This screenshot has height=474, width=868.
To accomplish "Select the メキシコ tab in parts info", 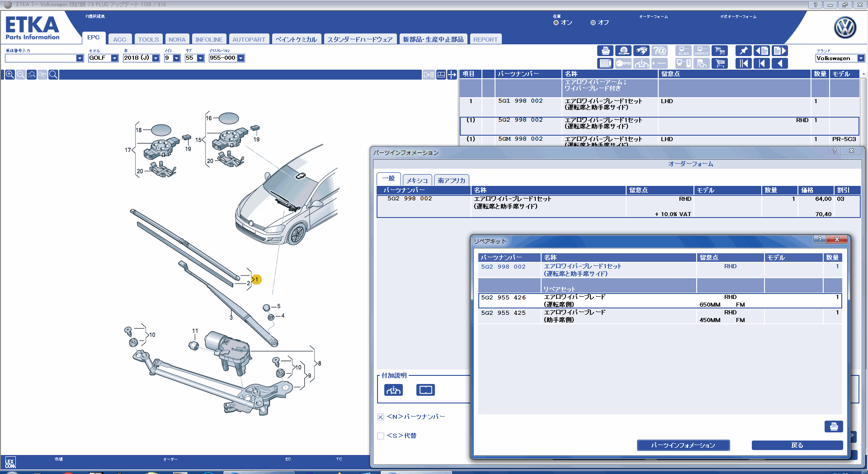I will [417, 180].
